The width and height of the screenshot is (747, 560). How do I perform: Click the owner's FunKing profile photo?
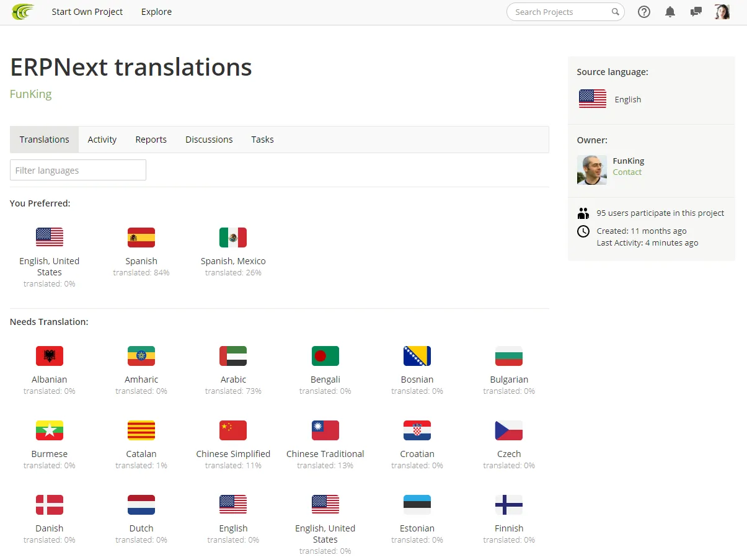pyautogui.click(x=592, y=170)
